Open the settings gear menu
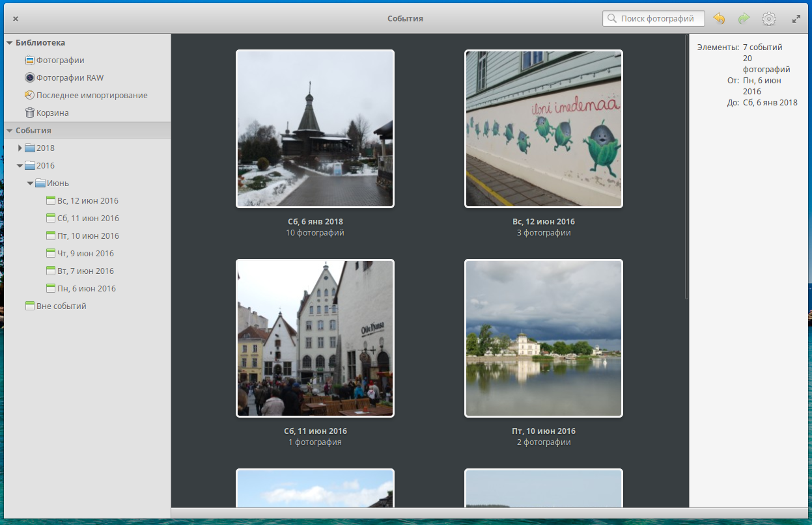Screen dimensions: 812x525 (769, 19)
